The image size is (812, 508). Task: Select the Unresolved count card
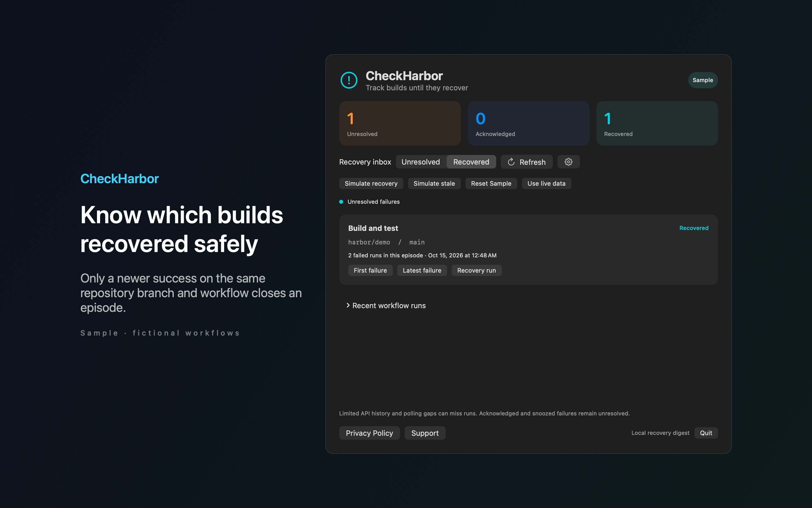tap(400, 123)
